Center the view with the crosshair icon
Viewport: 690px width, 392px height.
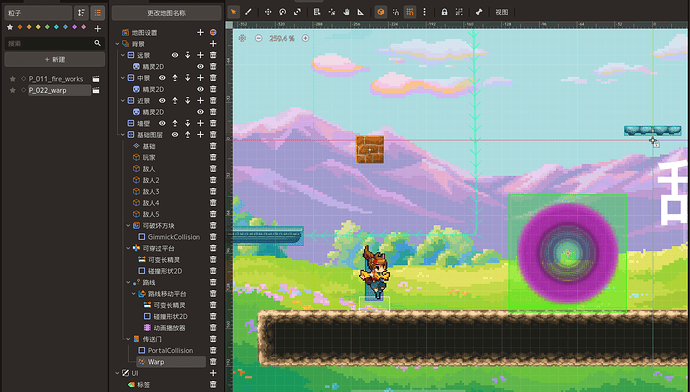242,38
